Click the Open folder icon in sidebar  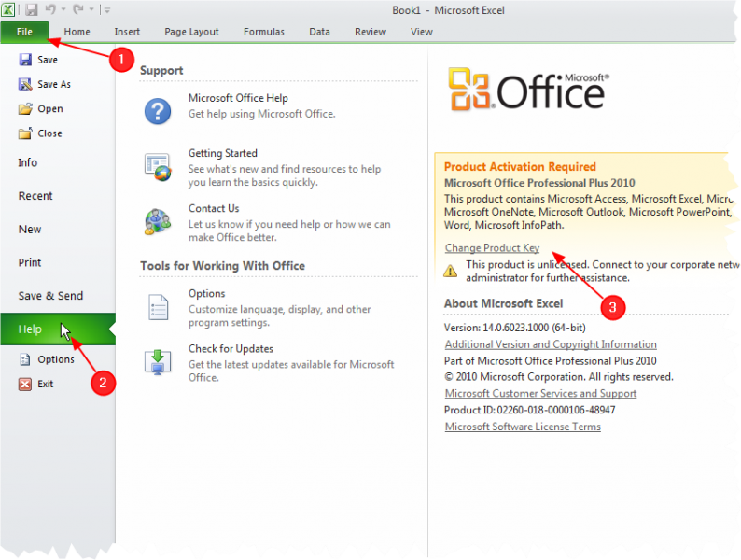[x=25, y=108]
